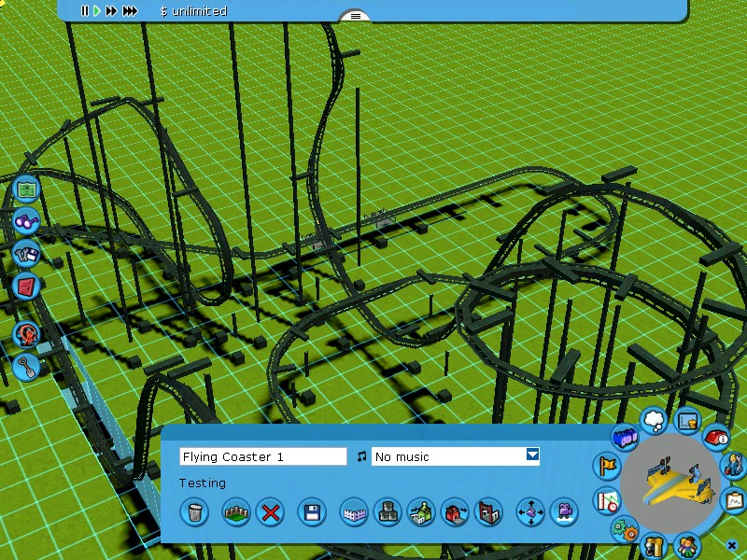Click the sunglasses view options icon
Screen dimensions: 747x560
click(27, 222)
